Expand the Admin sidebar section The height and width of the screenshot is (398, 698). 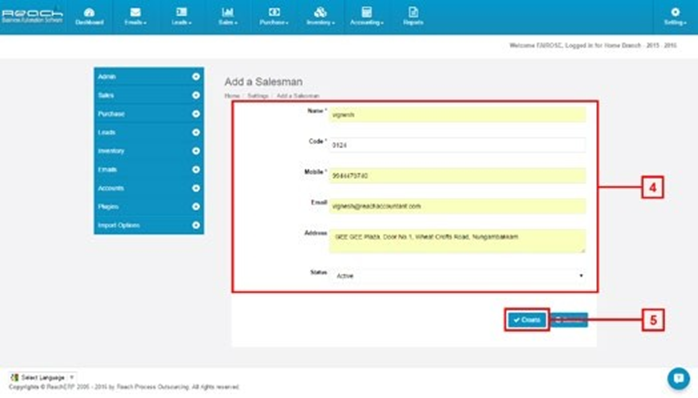tap(149, 77)
